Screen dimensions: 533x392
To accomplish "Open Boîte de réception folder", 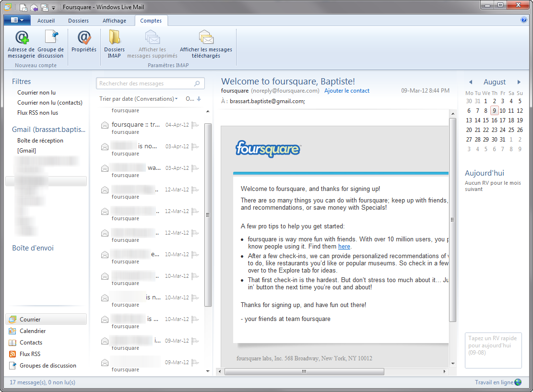I will [x=40, y=141].
